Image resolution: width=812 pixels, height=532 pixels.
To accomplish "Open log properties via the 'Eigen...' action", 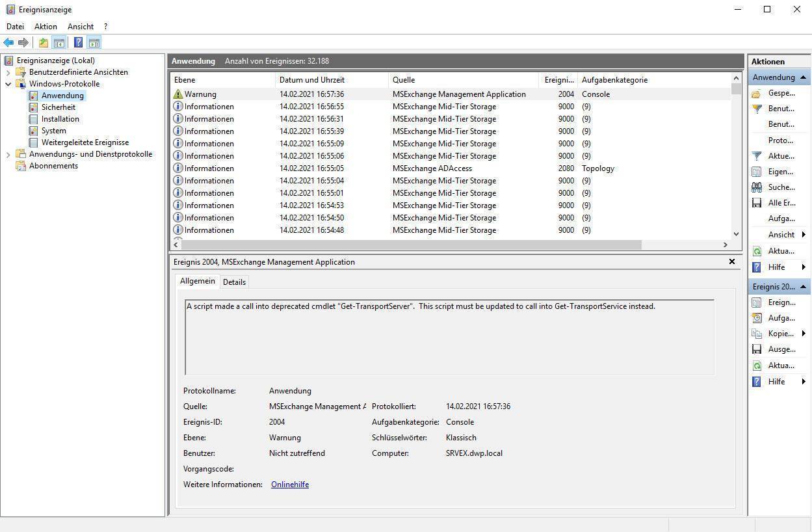I will click(780, 172).
